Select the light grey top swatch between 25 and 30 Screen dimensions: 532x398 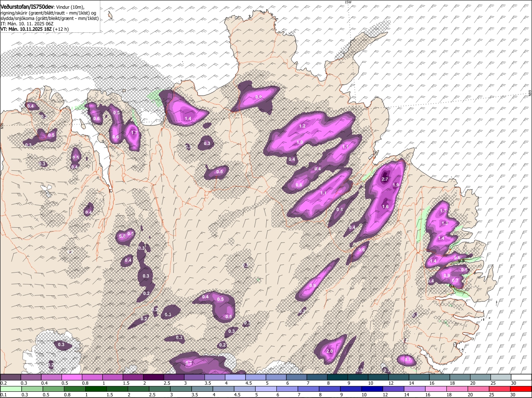[500, 377]
